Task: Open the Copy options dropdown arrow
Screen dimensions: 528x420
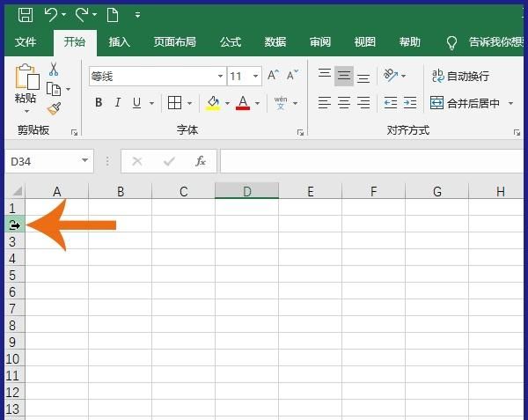Action: pyautogui.click(x=69, y=89)
